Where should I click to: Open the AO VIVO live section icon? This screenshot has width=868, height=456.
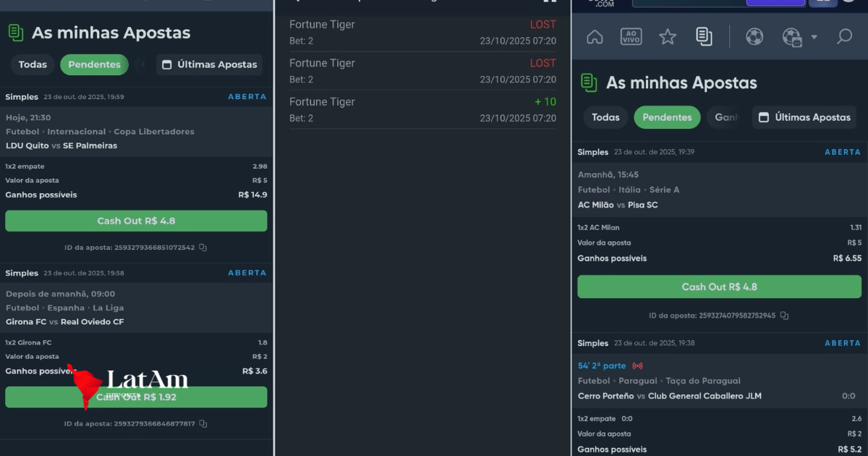[x=631, y=37]
